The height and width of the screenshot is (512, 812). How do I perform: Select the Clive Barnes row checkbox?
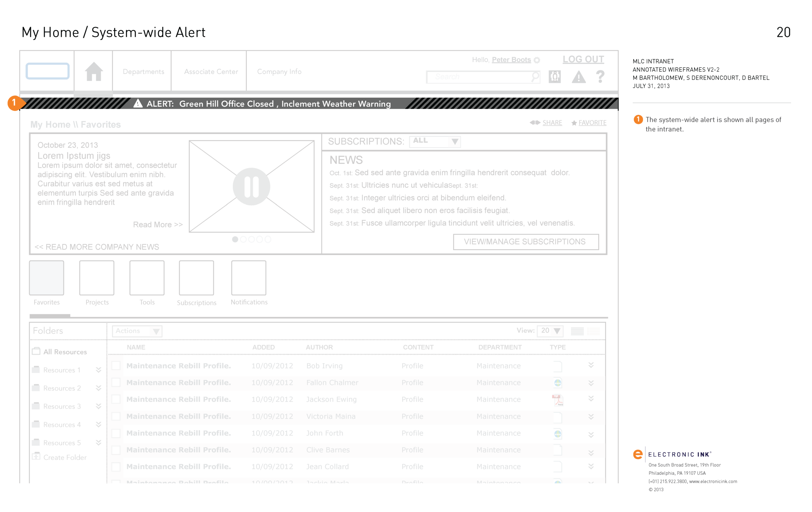click(116, 449)
